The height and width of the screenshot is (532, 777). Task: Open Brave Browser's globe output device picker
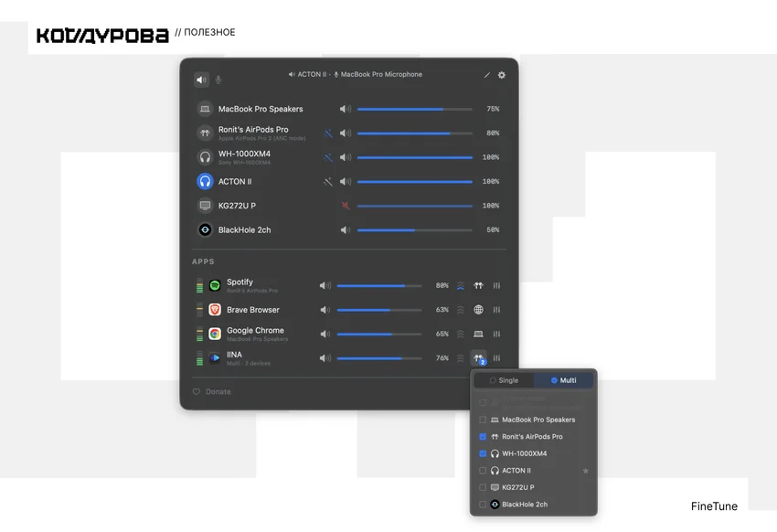tap(478, 310)
